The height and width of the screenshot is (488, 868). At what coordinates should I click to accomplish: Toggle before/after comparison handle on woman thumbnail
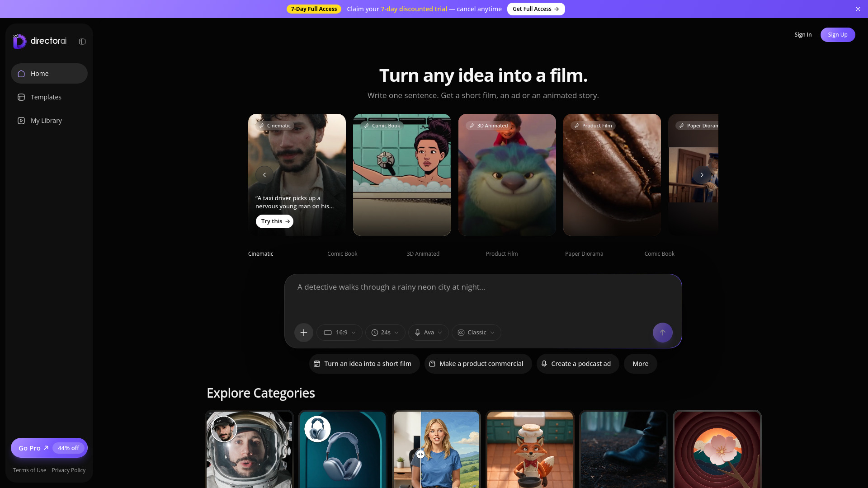[420, 455]
